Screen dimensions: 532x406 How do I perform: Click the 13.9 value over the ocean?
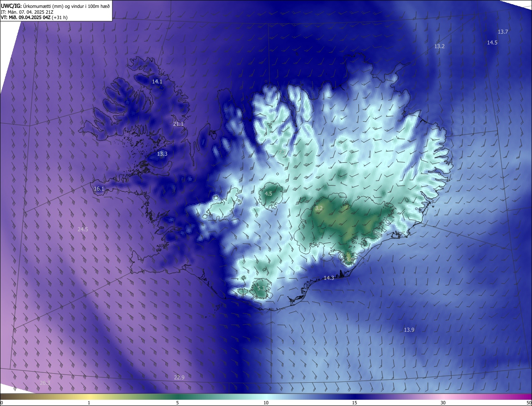[409, 330]
